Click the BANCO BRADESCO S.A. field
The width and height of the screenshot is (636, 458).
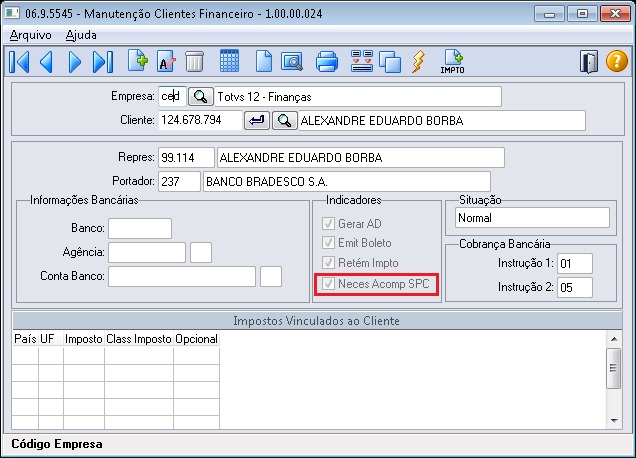347,181
